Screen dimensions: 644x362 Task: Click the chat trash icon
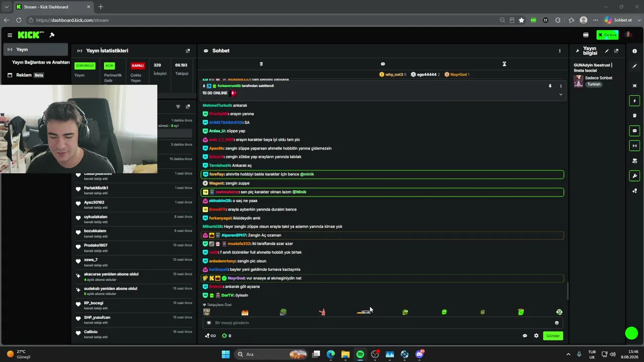coord(261,64)
